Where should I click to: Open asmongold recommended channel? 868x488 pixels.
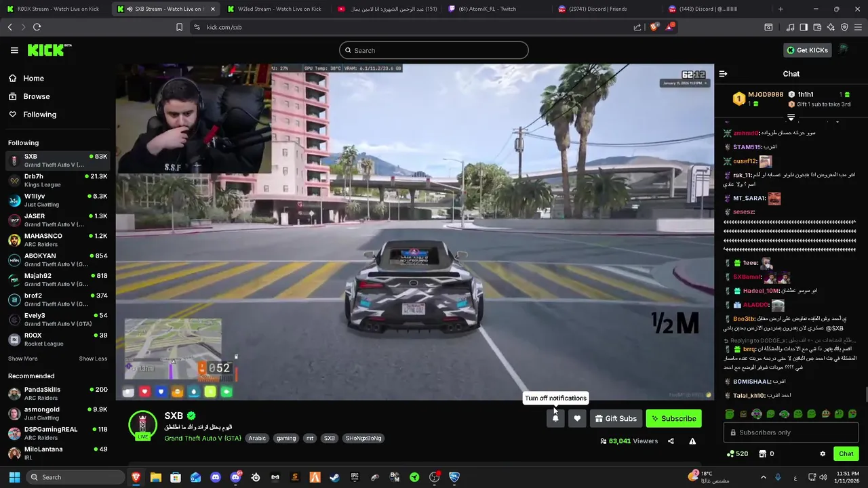[x=58, y=413]
